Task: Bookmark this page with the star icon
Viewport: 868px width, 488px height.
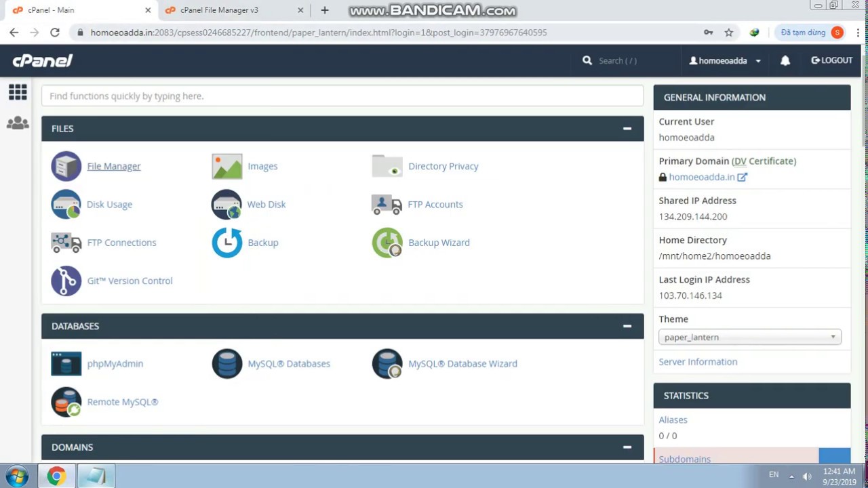Action: (729, 33)
